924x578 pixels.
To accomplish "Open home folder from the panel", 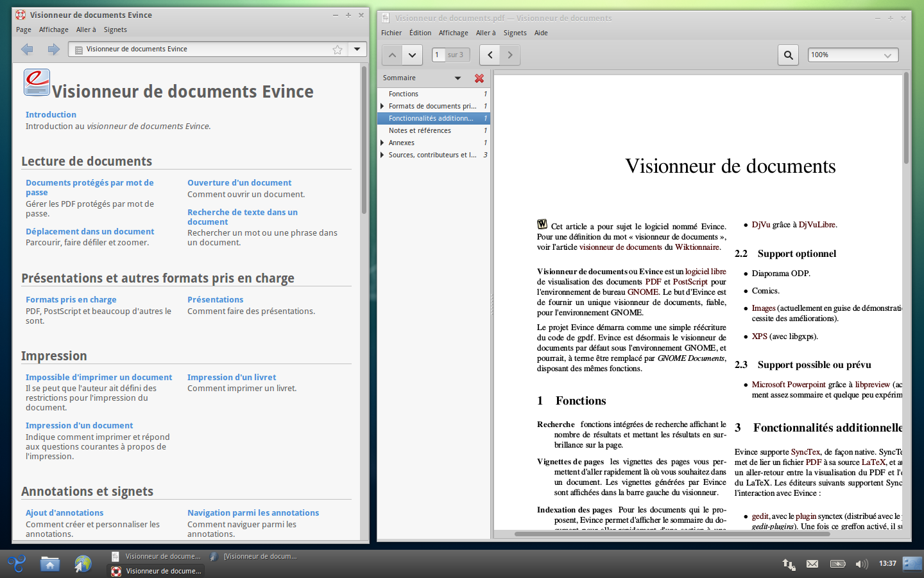I will (x=49, y=564).
